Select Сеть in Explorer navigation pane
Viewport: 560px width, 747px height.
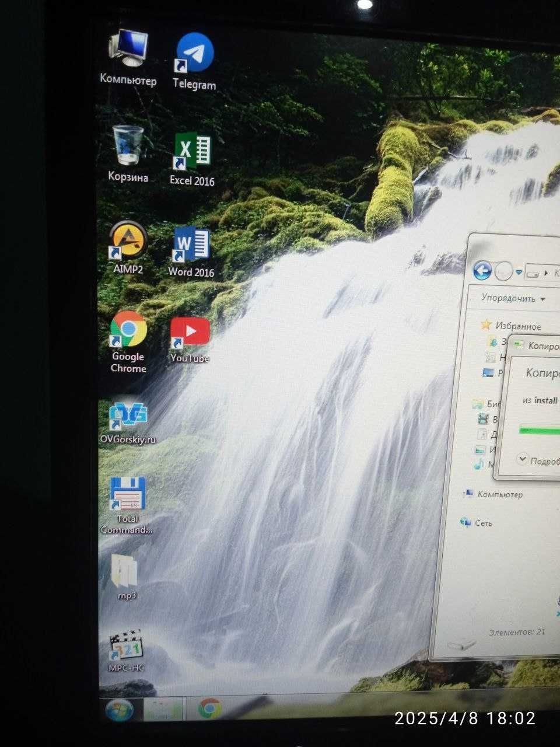[483, 523]
